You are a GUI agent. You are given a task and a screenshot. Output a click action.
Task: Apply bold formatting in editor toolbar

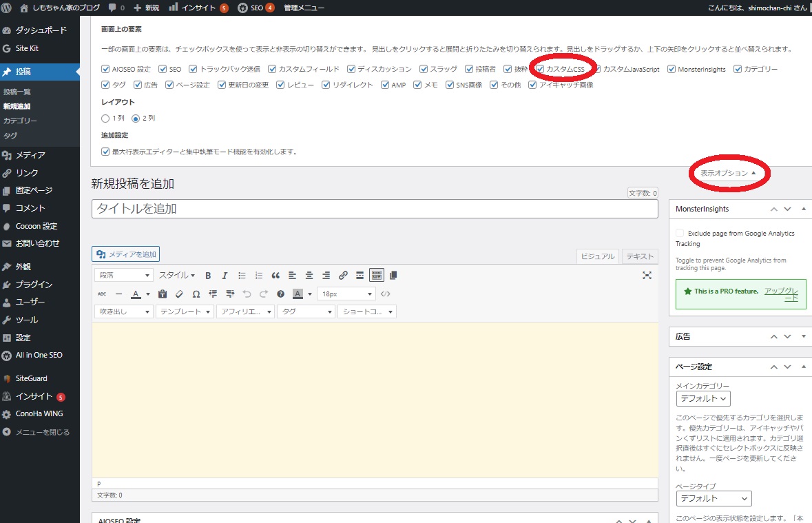point(208,275)
